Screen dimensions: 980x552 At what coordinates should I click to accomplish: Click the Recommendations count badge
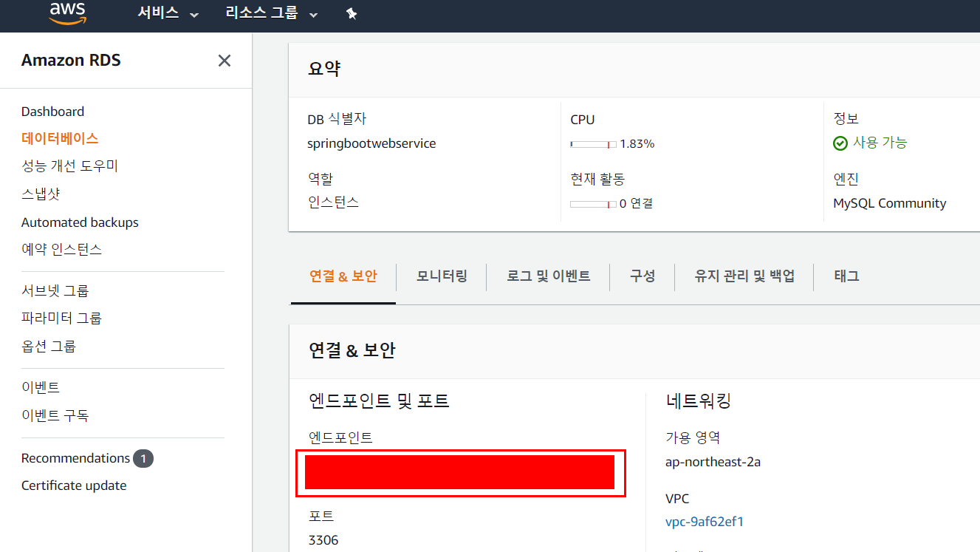[x=143, y=459]
